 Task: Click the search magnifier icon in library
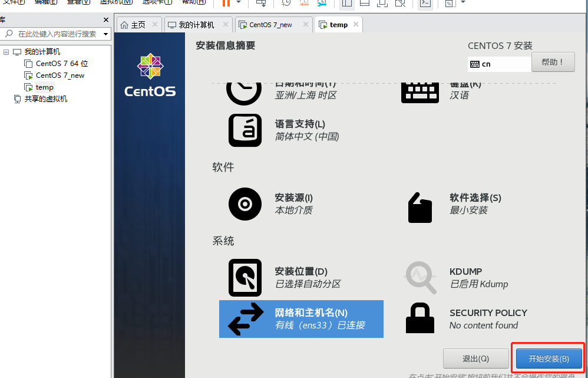pos(9,34)
